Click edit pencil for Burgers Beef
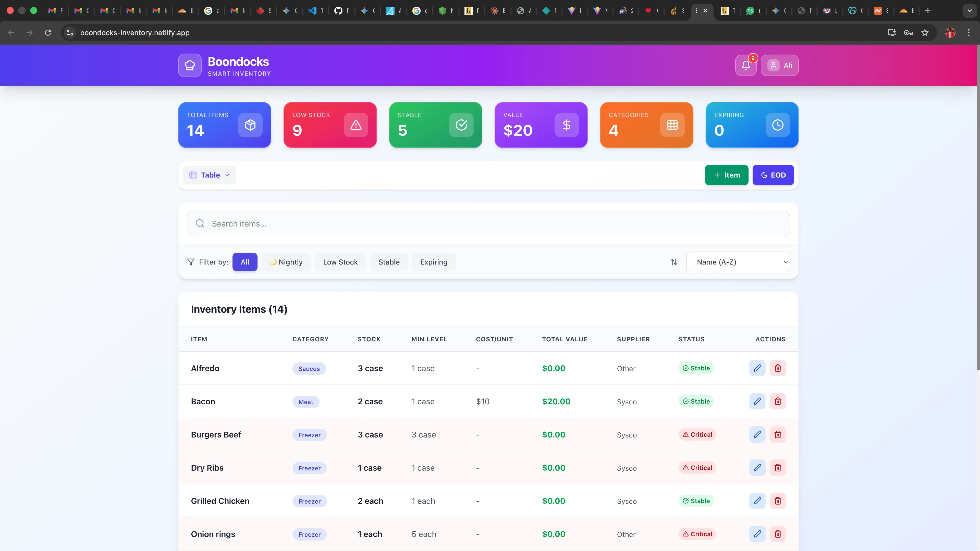The height and width of the screenshot is (551, 980). tap(757, 434)
